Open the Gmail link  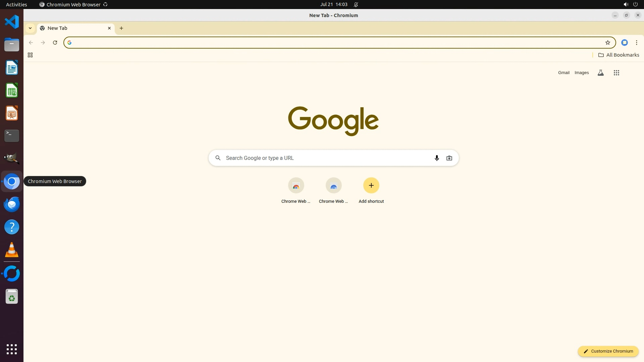click(563, 73)
